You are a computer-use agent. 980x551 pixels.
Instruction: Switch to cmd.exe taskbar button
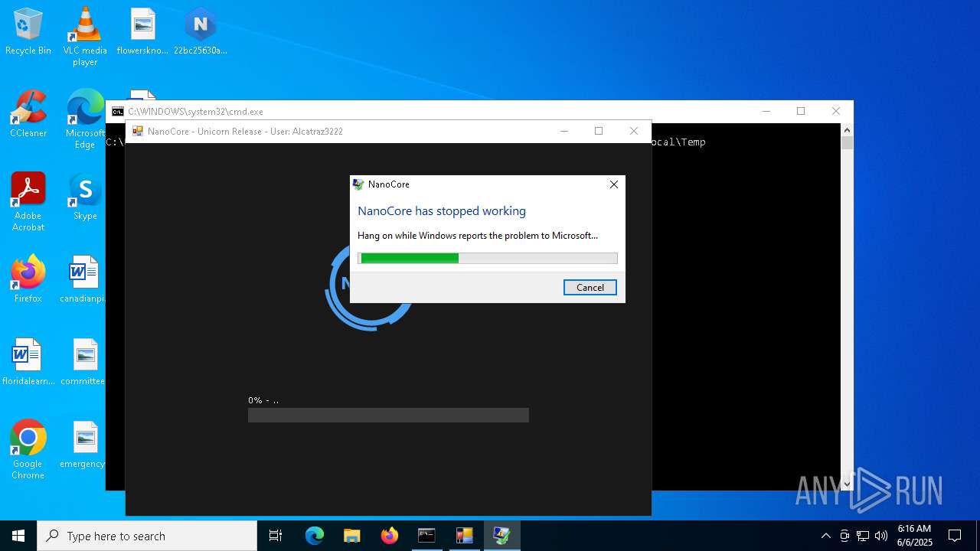(x=426, y=536)
